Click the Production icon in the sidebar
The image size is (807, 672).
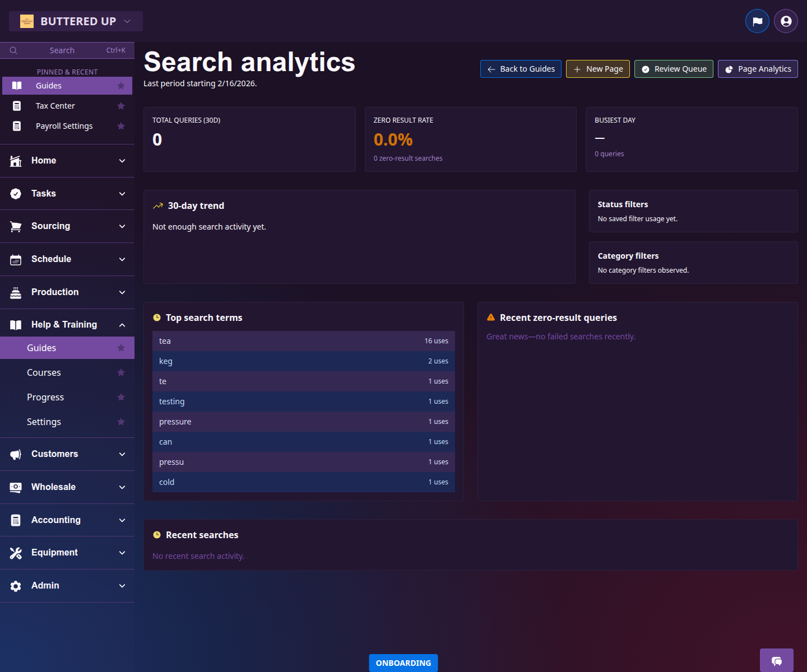[16, 292]
